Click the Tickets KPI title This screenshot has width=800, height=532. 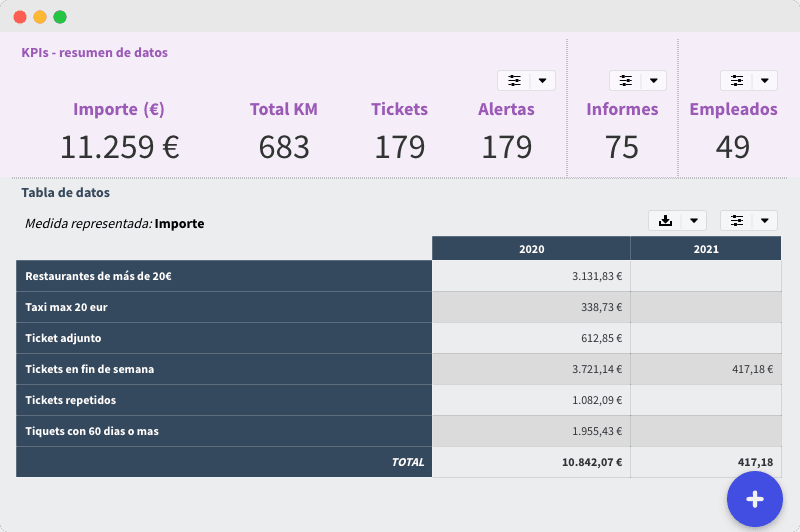(399, 109)
